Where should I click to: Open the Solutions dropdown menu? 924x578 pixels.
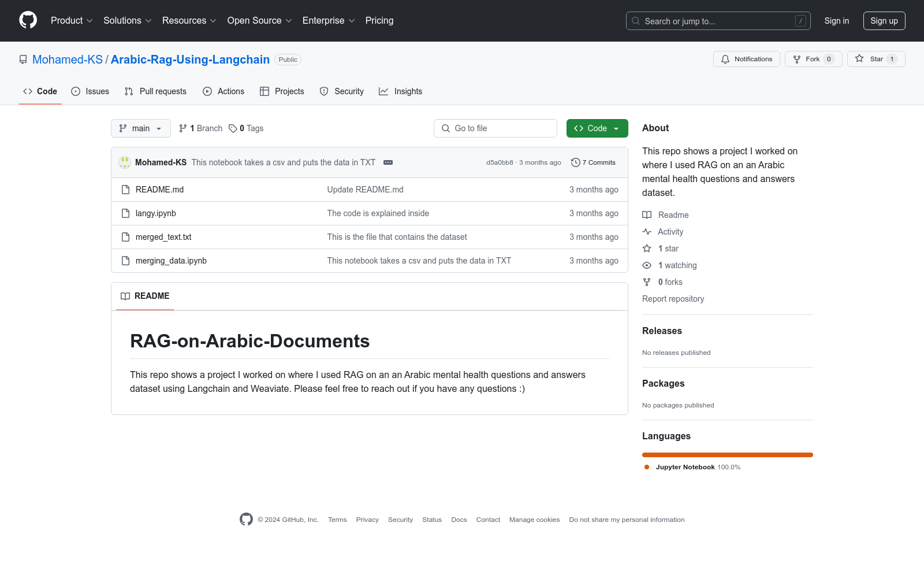[x=128, y=21]
